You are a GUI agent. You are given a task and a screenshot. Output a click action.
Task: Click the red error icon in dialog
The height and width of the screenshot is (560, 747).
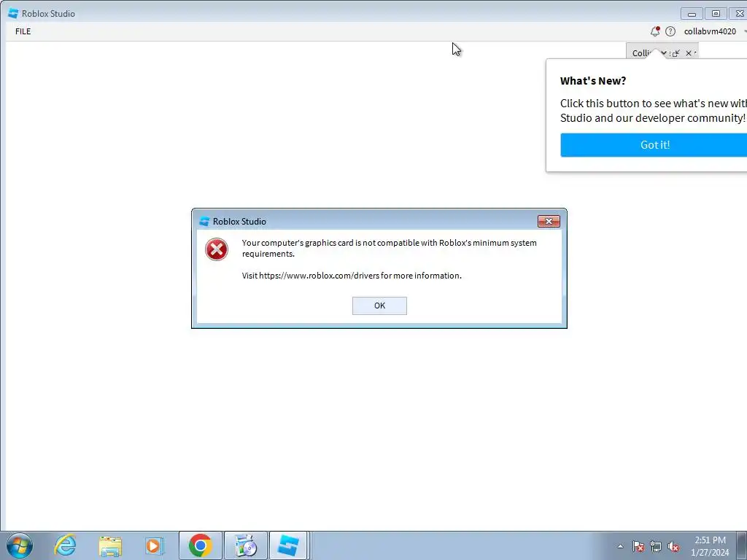217,249
